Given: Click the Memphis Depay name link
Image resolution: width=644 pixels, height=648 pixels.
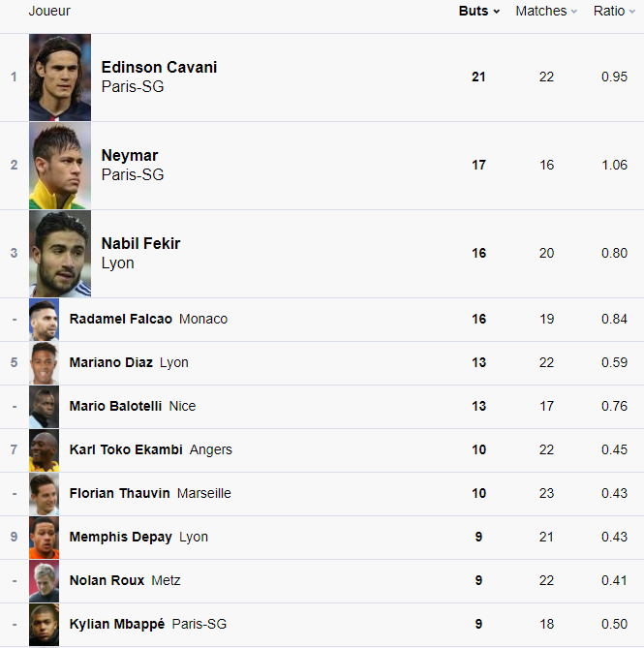Looking at the screenshot, I should point(121,538).
